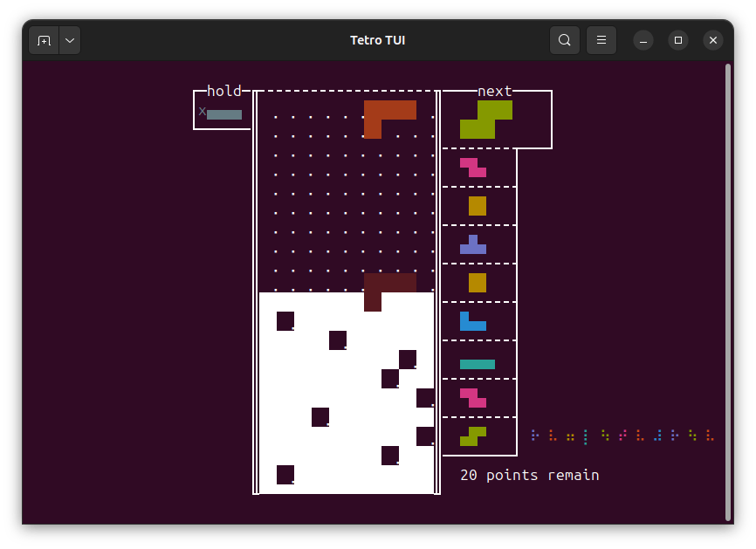Click the yellow O piece above the purple T
Viewport: 756px width, 549px height.
[x=478, y=206]
